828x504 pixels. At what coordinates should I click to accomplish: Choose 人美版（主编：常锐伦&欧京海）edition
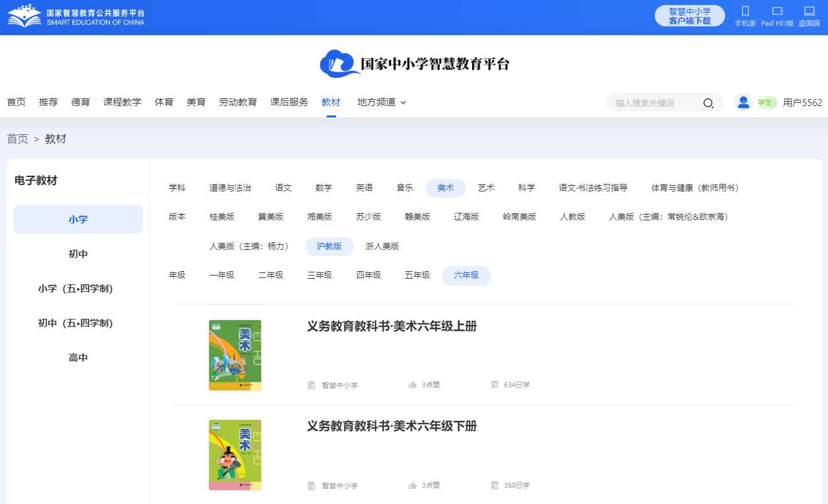tap(670, 217)
